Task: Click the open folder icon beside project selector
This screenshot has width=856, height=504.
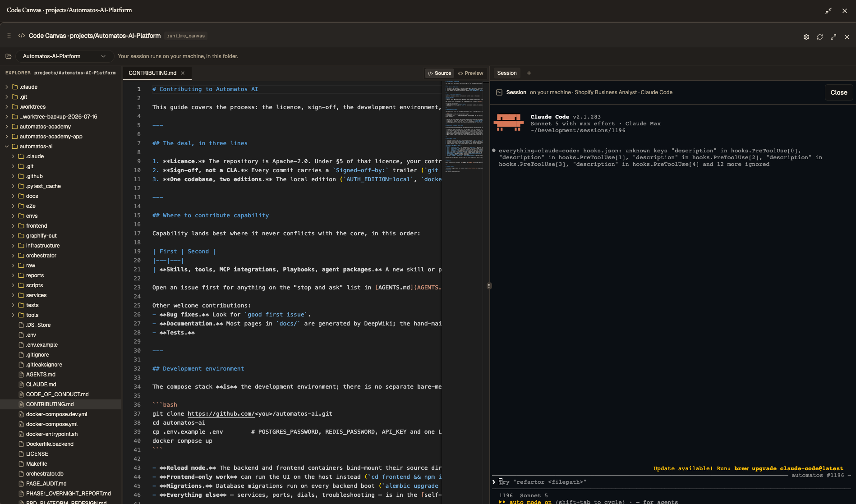Action: pos(8,56)
